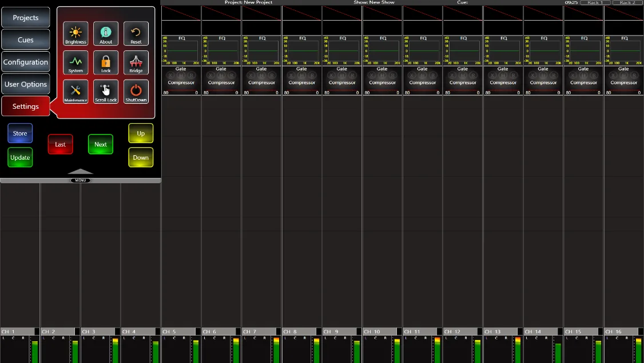644x363 pixels.
Task: Switch to the Rack 2 tab
Action: [x=627, y=2]
